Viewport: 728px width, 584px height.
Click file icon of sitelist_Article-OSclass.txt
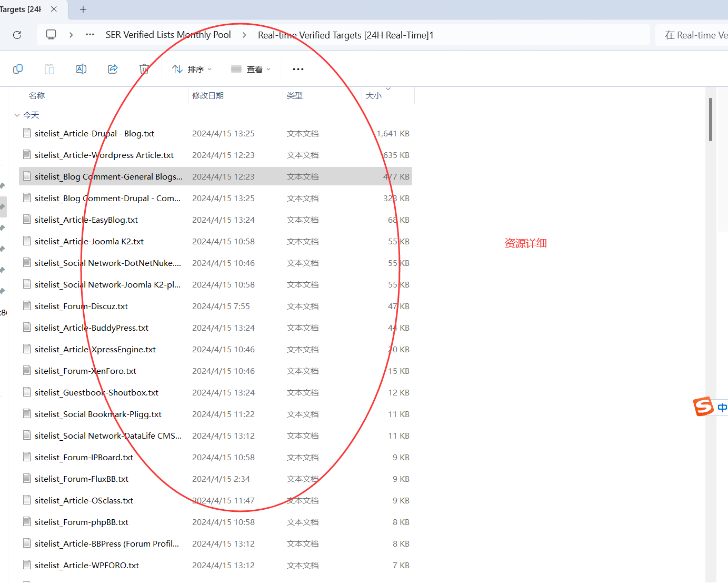point(27,500)
